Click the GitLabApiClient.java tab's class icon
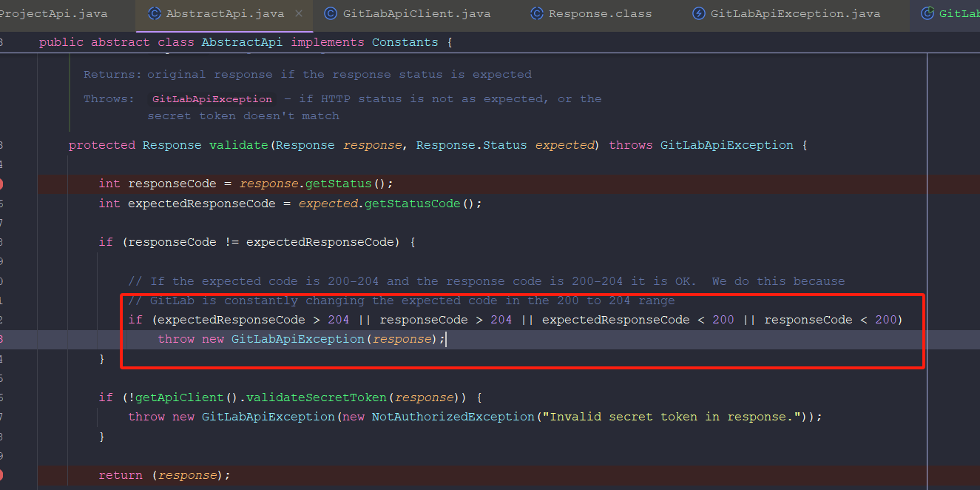Image resolution: width=980 pixels, height=490 pixels. (331, 13)
